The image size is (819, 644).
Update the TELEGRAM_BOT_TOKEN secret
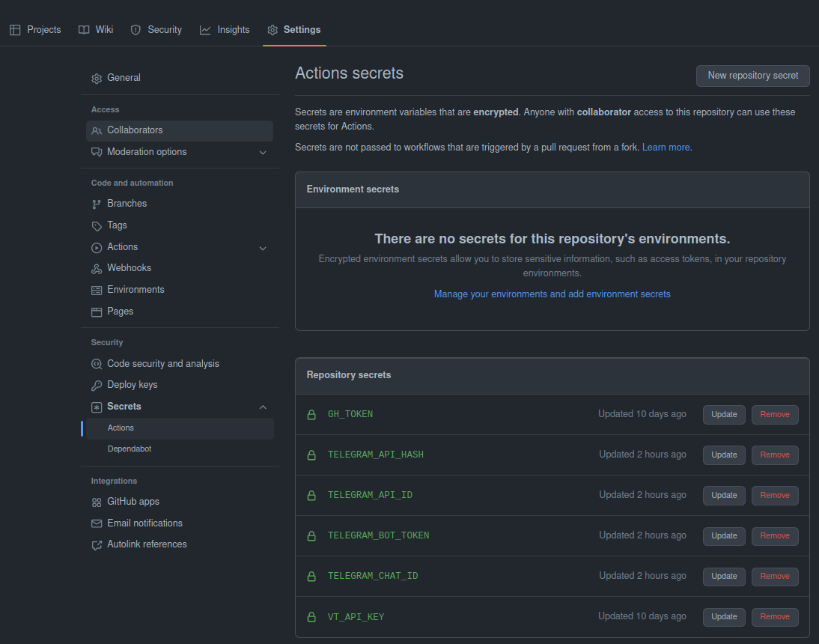point(724,536)
